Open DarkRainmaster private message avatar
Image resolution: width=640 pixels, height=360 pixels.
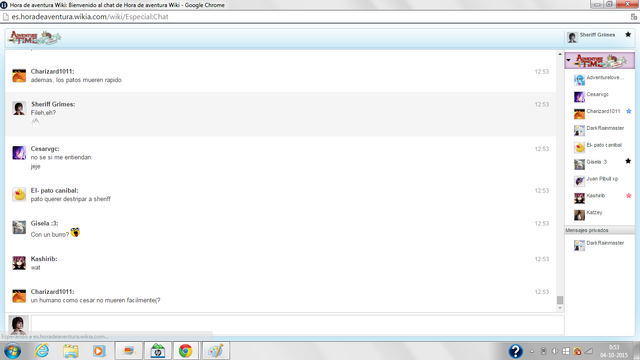579,245
